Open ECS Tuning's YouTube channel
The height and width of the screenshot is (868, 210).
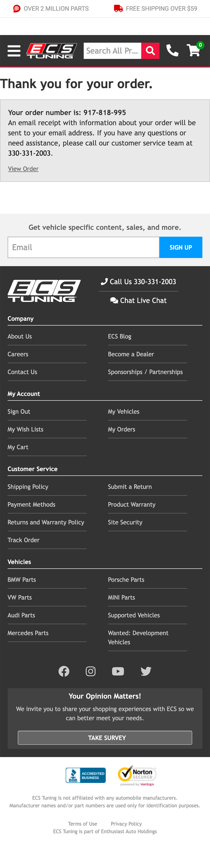(118, 671)
